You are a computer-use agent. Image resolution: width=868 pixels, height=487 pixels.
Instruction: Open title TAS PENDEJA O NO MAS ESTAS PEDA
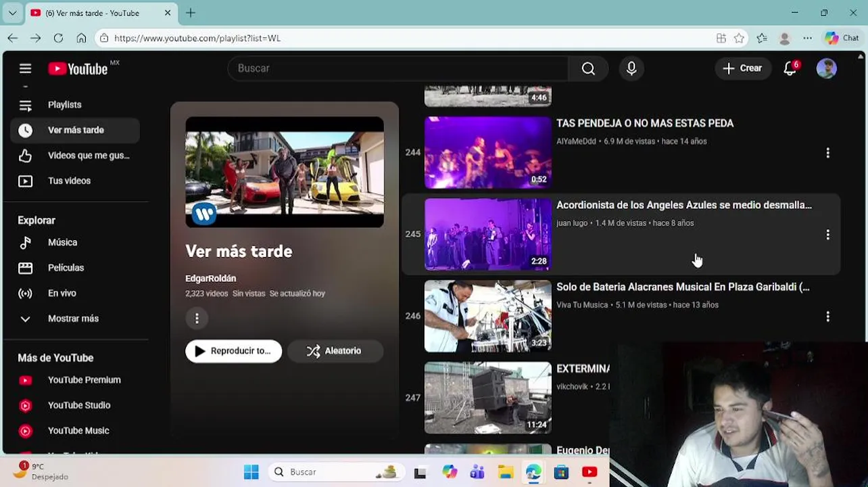(645, 123)
